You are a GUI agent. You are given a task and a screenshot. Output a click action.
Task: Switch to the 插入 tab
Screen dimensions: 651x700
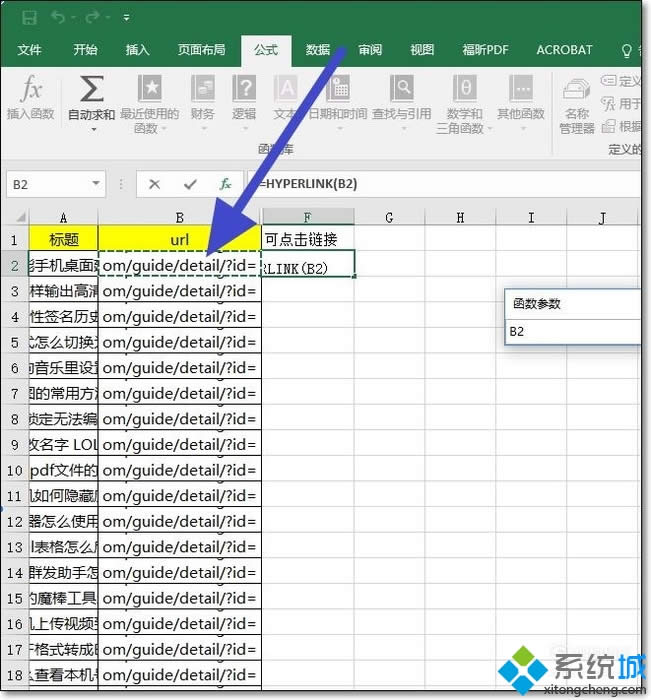[x=137, y=50]
